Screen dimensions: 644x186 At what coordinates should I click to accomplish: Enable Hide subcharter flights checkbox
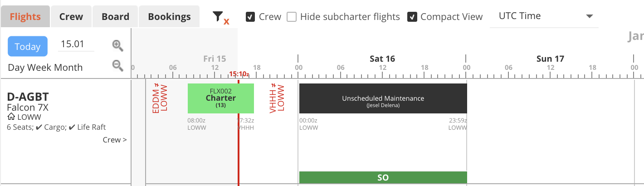click(292, 17)
